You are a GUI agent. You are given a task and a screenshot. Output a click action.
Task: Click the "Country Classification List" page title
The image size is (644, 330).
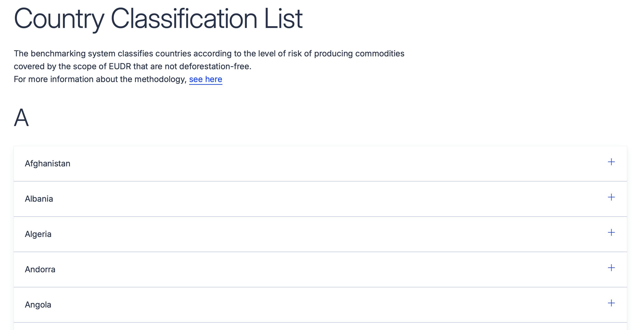158,19
